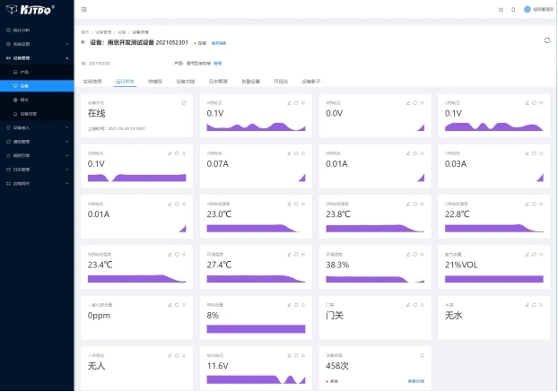Refresh the 在线 device status card
Image resolution: width=558 pixels, height=392 pixels.
coord(184,103)
